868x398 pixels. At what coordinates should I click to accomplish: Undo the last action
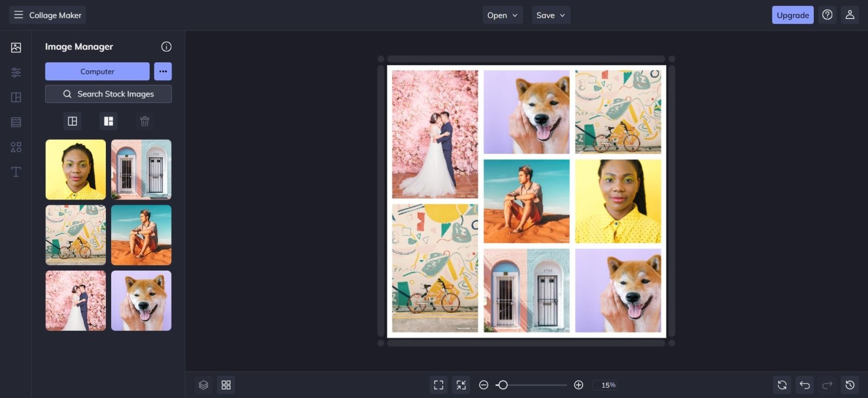click(x=805, y=385)
